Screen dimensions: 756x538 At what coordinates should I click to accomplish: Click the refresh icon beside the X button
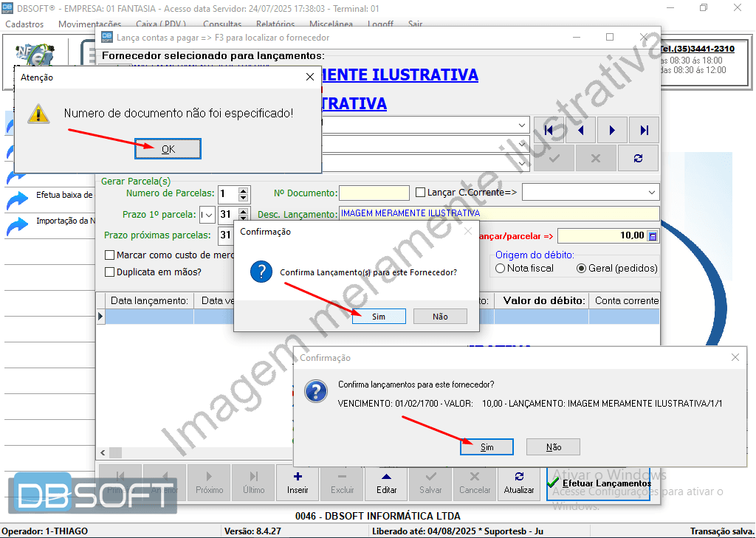(x=638, y=158)
